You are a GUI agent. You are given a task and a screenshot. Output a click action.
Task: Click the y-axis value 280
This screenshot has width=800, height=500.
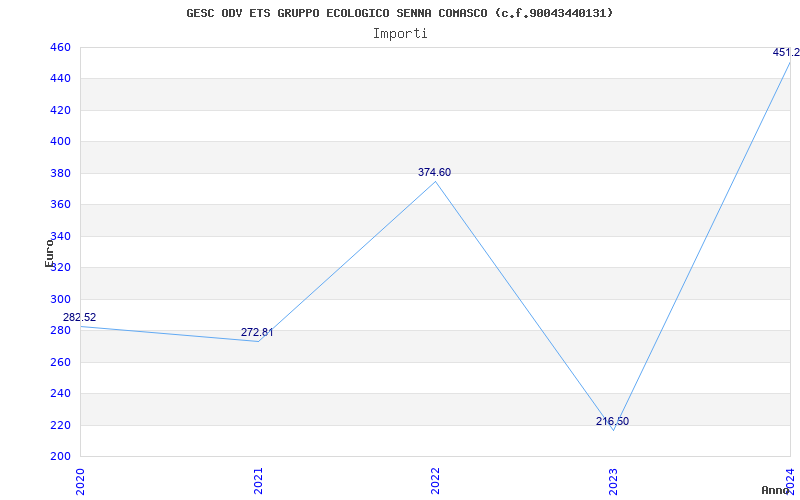60,331
